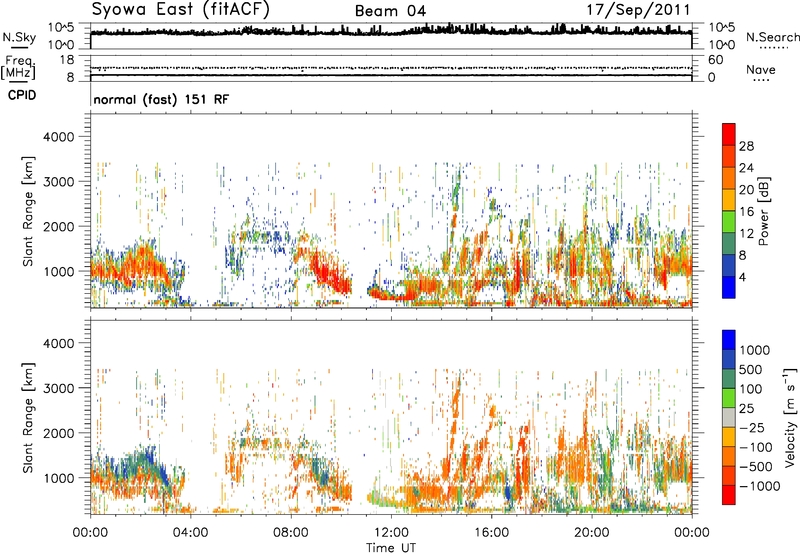Screen dimensions: 800x554
Task: Click the red bottom of Velocity colorbar
Action: [x=729, y=495]
